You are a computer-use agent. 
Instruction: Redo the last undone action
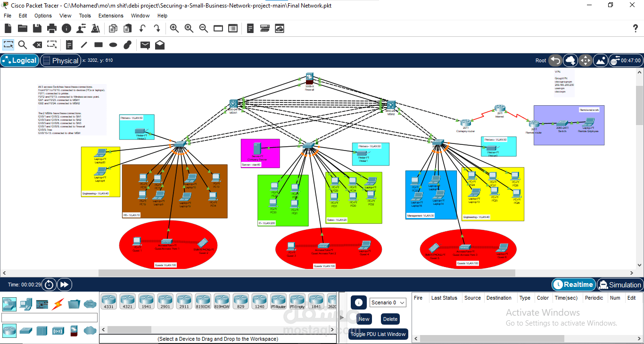pos(157,29)
